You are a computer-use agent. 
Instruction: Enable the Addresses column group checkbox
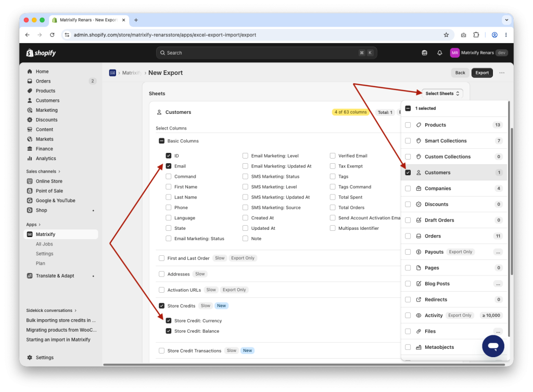(162, 274)
